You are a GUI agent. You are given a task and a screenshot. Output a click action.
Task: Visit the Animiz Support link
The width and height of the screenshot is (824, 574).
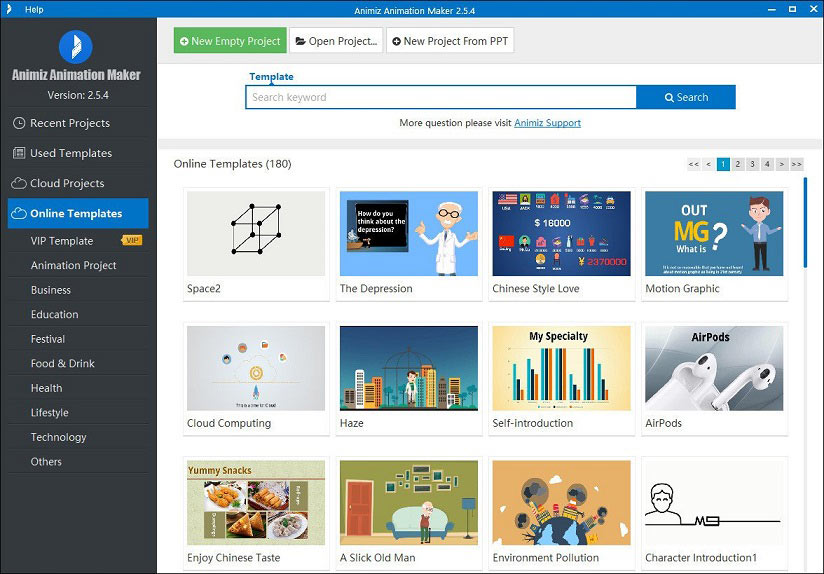[547, 123]
